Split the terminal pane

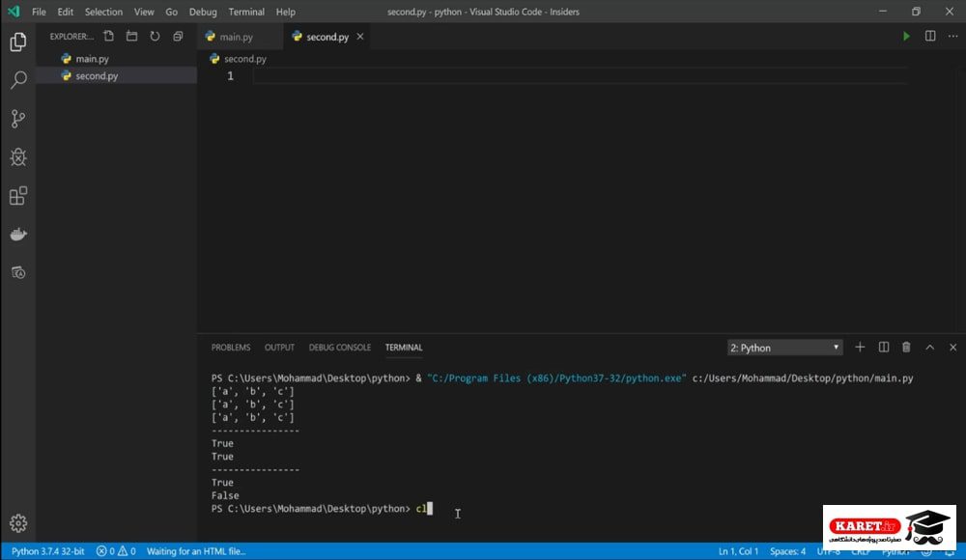tap(884, 348)
